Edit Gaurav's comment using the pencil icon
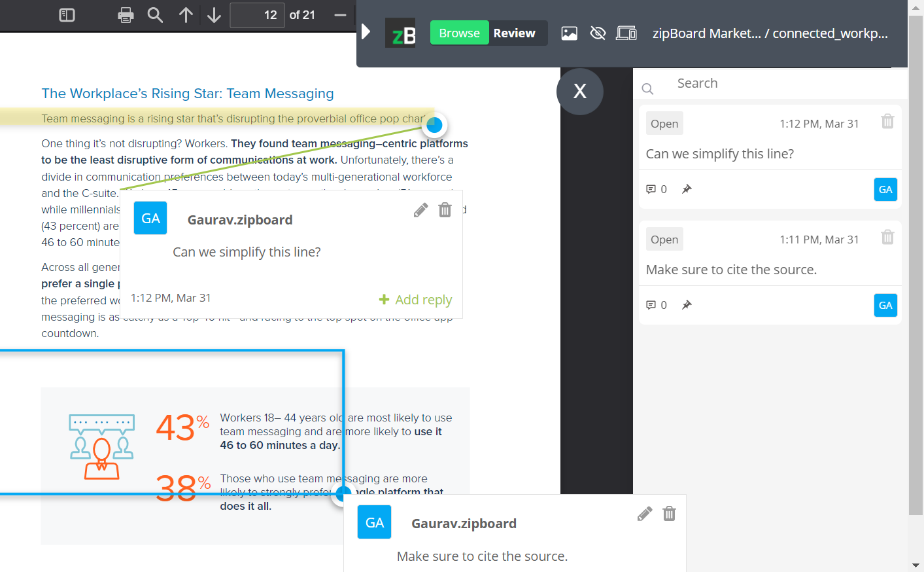924x572 pixels. tap(420, 209)
